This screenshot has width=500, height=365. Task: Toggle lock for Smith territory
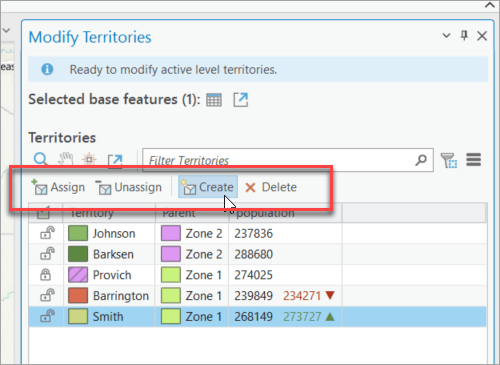click(x=47, y=316)
